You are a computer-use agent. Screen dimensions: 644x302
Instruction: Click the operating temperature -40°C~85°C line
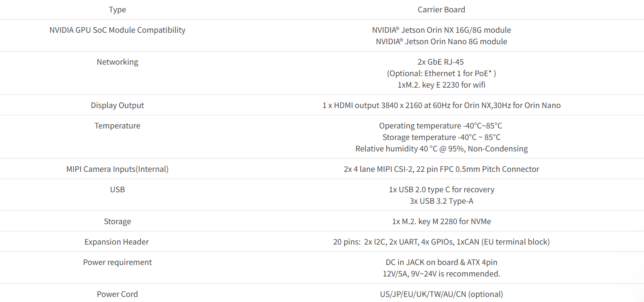pyautogui.click(x=441, y=126)
